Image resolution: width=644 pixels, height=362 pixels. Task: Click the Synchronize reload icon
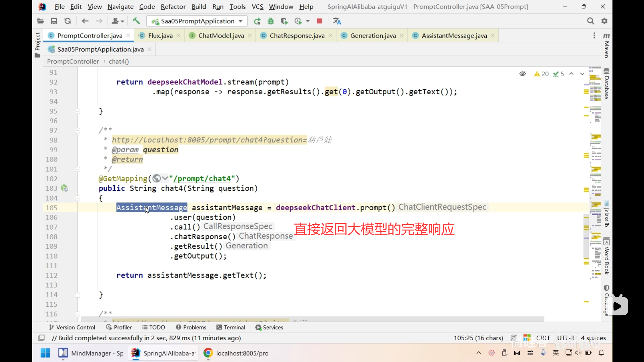[x=68, y=21]
